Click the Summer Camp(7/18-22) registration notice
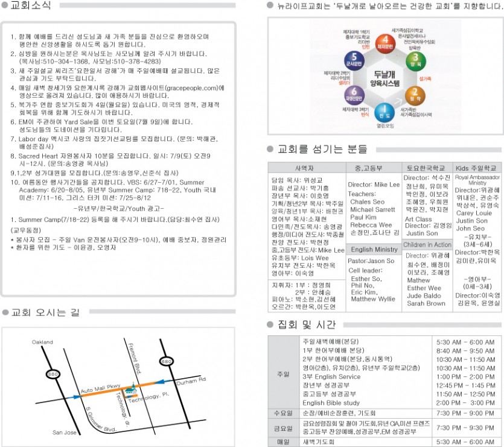Screen dimensions: 504x447 115,220
